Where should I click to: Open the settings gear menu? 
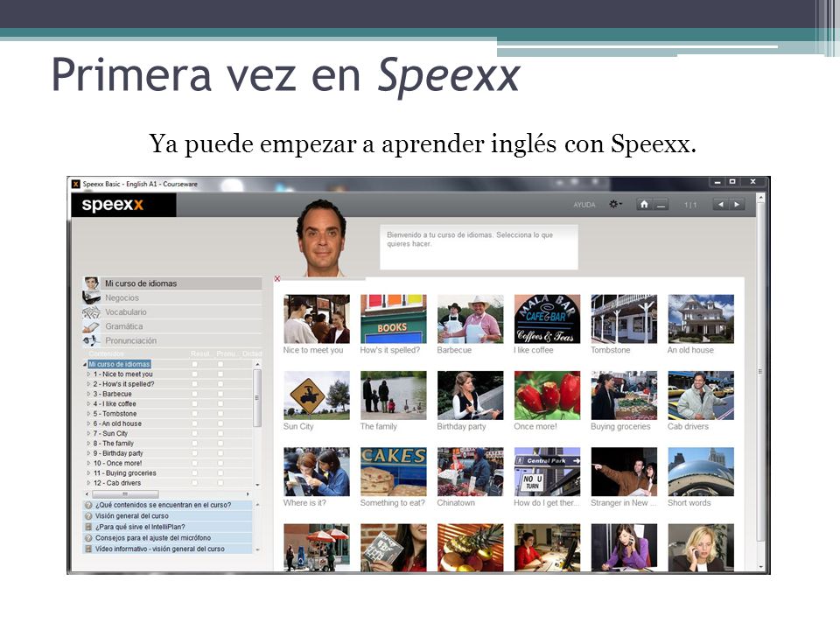615,204
